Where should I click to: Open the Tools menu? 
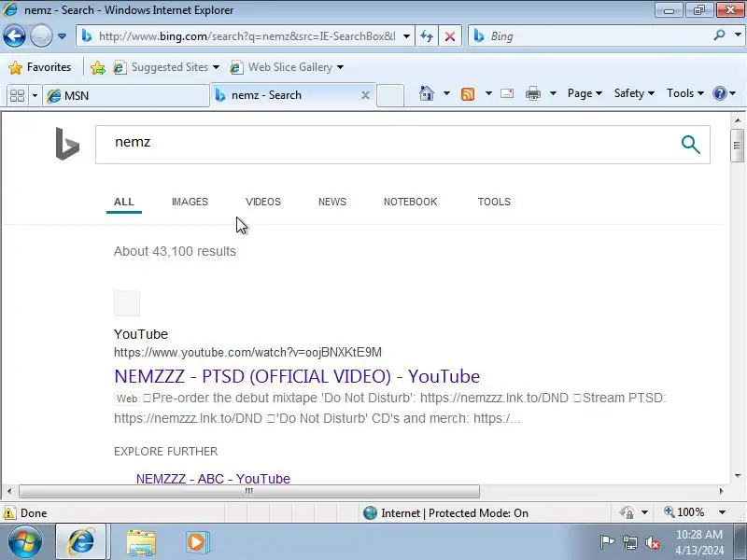pos(685,93)
